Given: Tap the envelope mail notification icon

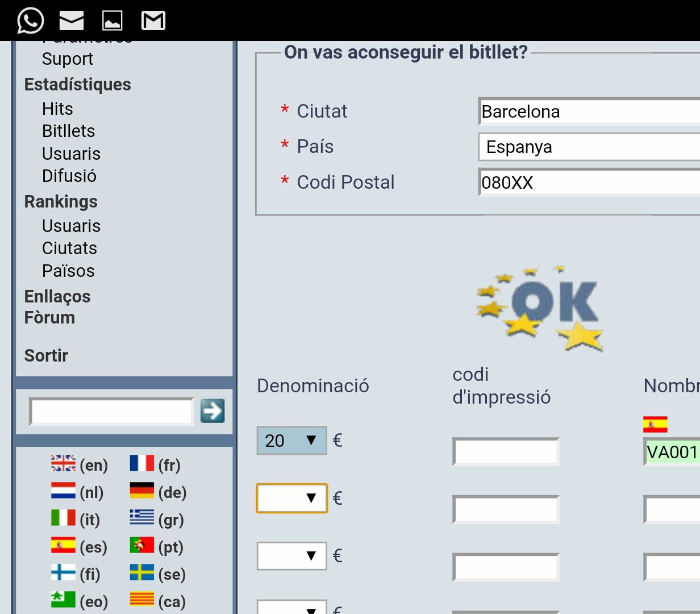Looking at the screenshot, I should (72, 21).
